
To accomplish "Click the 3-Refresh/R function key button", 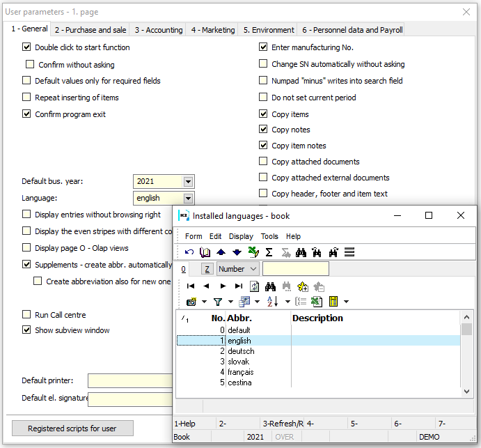I will [x=282, y=424].
